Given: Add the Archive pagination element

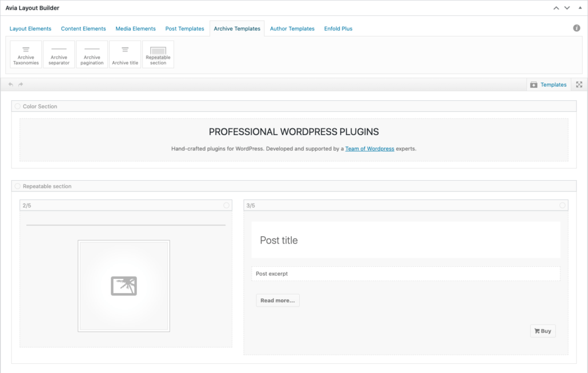Looking at the screenshot, I should click(x=92, y=55).
